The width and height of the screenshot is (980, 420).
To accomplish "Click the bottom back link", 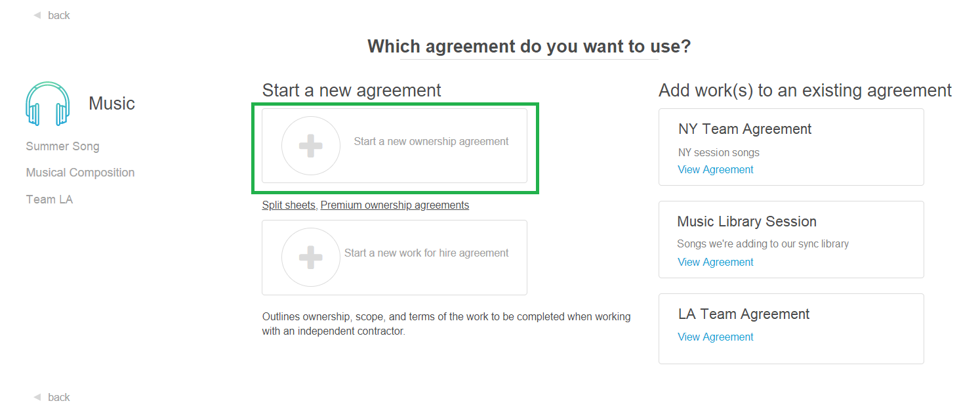I will coord(58,397).
